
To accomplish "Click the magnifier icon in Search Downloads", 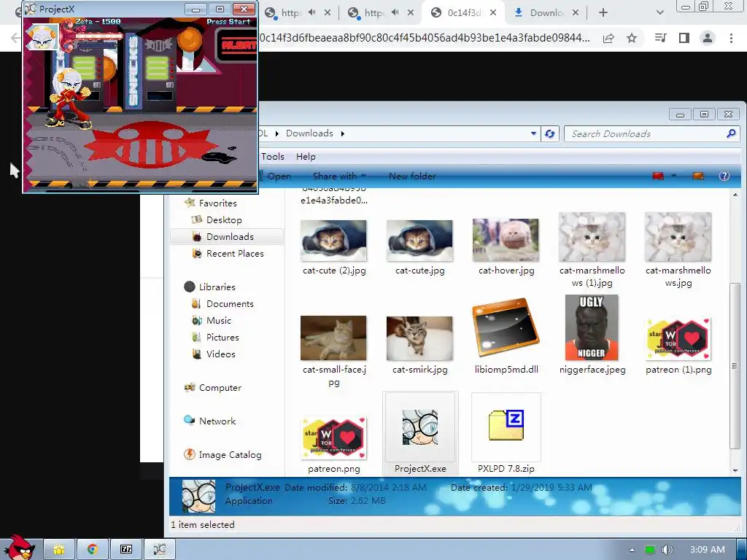I will (731, 134).
